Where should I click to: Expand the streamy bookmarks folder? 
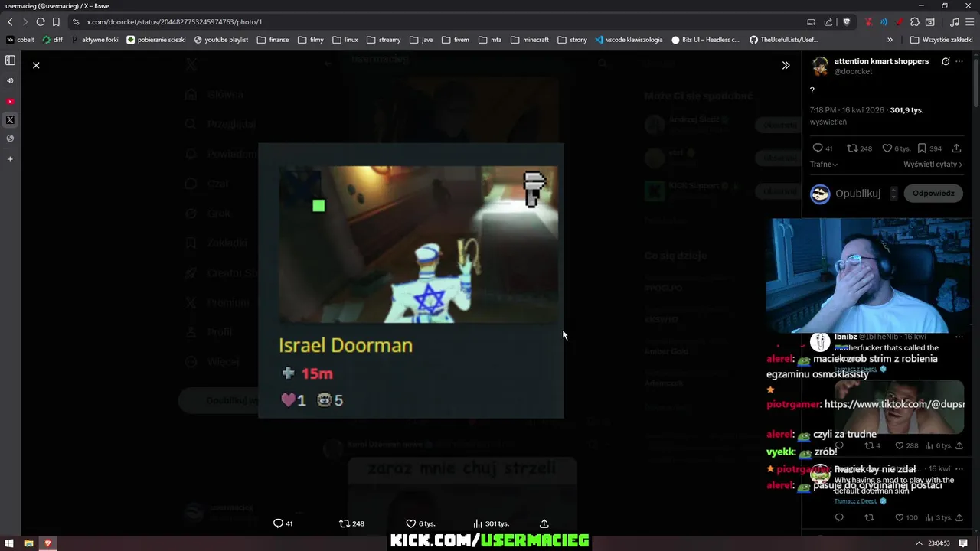(384, 40)
